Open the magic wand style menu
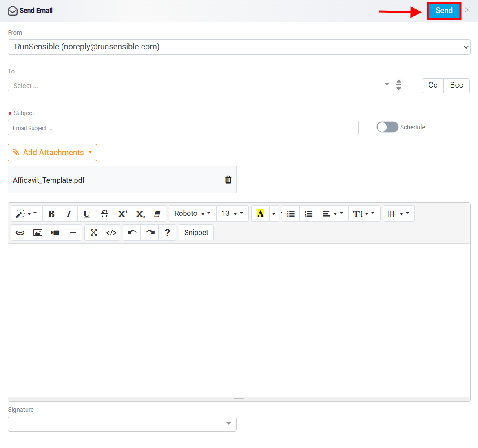Viewport: 478px width, 448px height. [x=27, y=213]
